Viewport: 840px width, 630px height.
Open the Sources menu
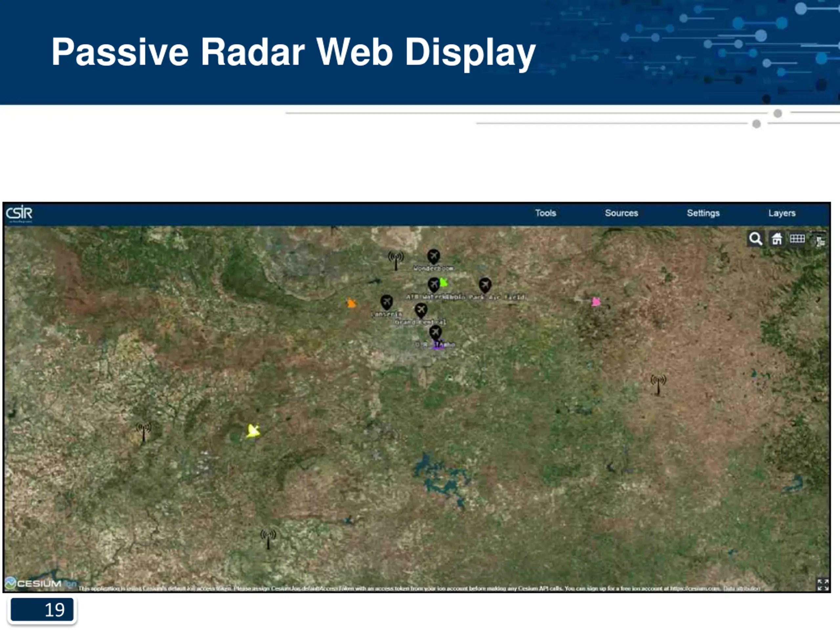click(621, 213)
